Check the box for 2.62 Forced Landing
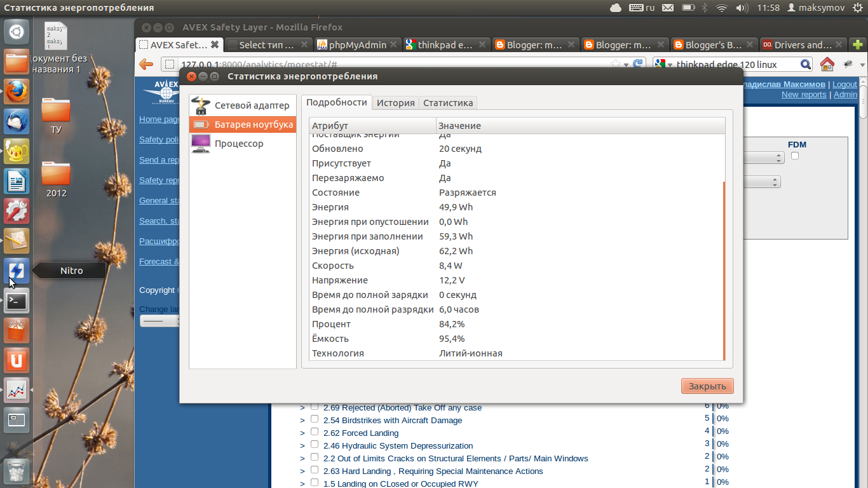 [x=314, y=432]
